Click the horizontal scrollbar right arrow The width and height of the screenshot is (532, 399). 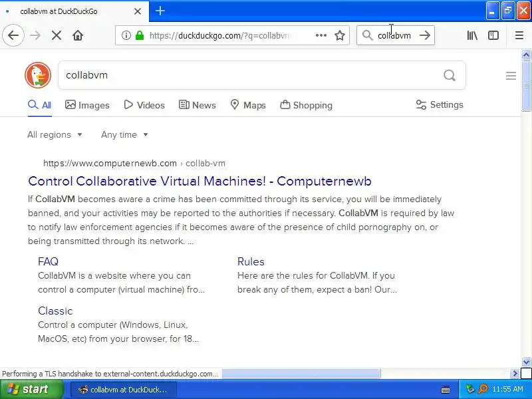coord(515,374)
